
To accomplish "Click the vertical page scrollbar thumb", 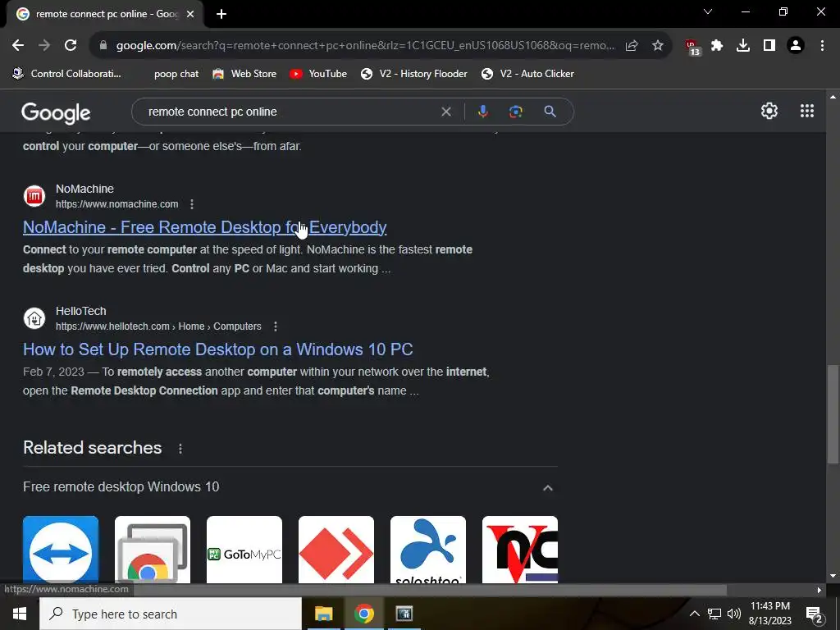I will click(833, 414).
